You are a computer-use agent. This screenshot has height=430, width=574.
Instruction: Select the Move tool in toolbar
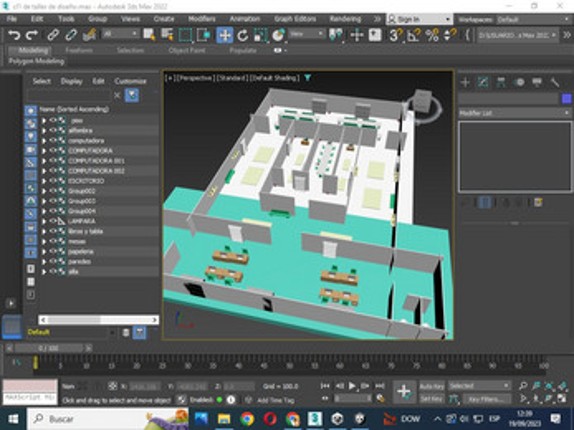[224, 35]
